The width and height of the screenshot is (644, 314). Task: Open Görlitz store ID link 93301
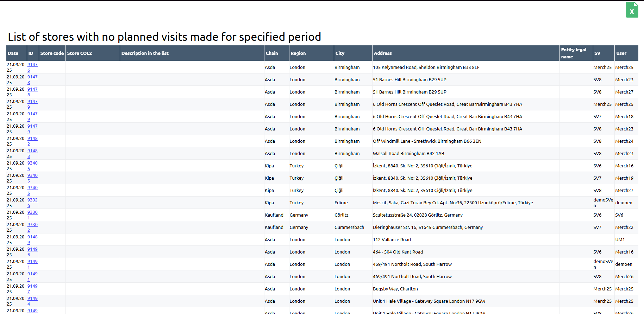(x=32, y=212)
